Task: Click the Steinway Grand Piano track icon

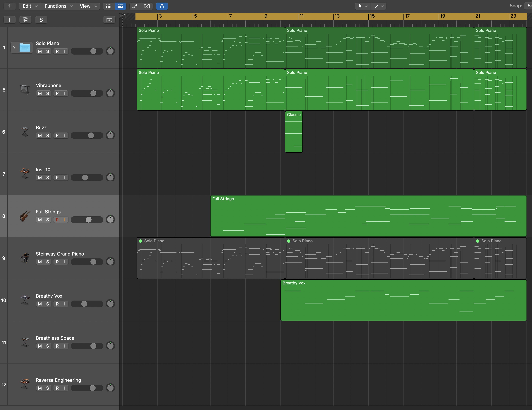Action: [x=25, y=258]
